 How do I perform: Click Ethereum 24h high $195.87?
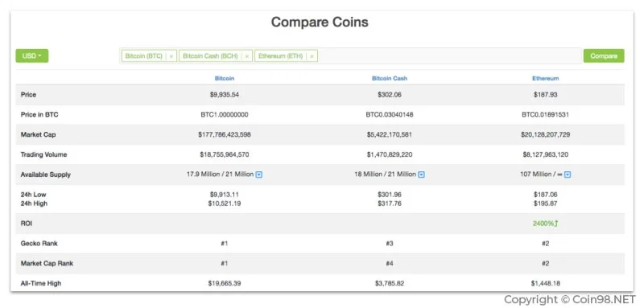[546, 203]
